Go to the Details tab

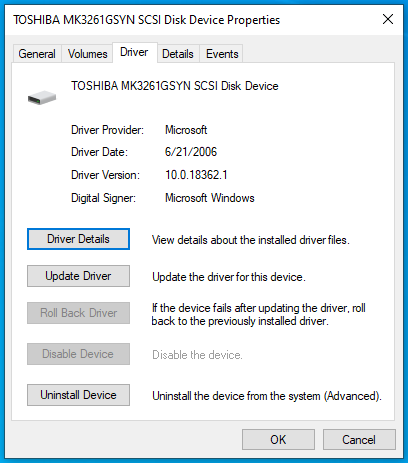click(x=178, y=54)
